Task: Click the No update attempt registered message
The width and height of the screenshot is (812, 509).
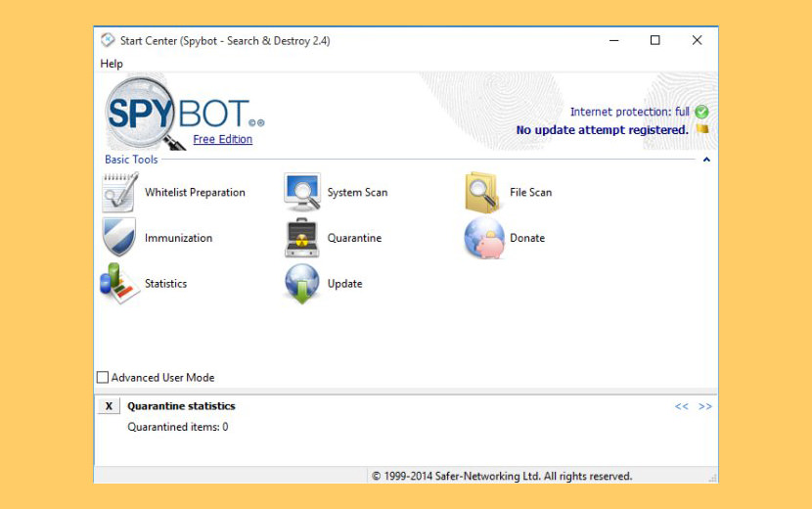Action: pos(603,130)
